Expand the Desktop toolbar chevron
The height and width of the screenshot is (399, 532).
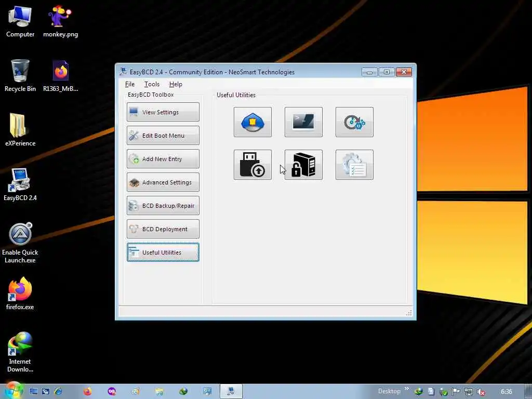(406, 389)
